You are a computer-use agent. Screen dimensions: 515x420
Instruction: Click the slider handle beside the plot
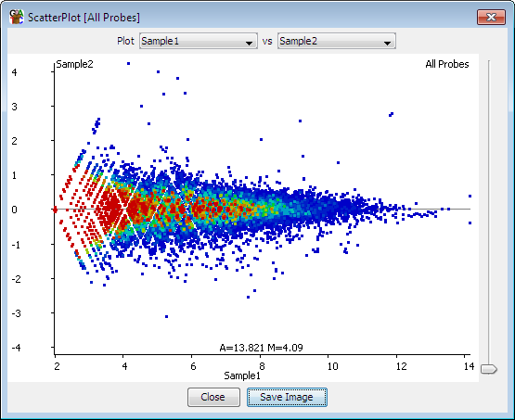(489, 369)
